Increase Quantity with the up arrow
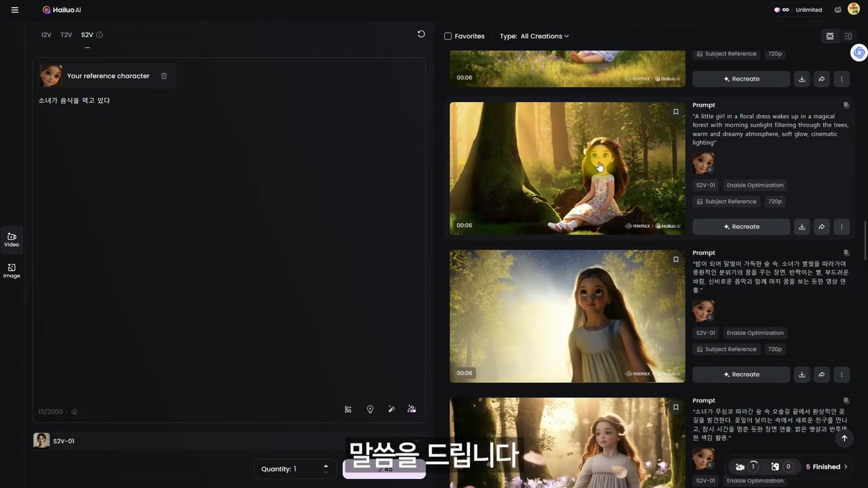The image size is (868, 488). 325,465
